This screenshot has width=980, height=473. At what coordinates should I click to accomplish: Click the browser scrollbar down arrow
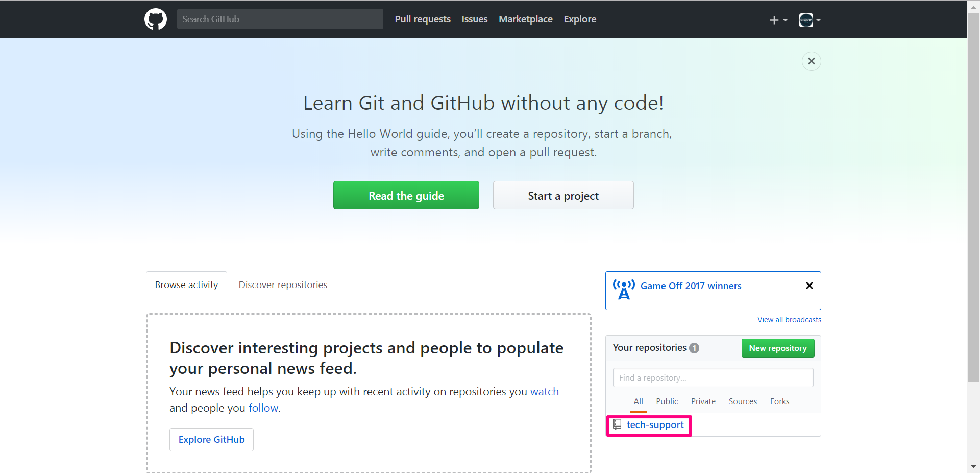click(973, 467)
